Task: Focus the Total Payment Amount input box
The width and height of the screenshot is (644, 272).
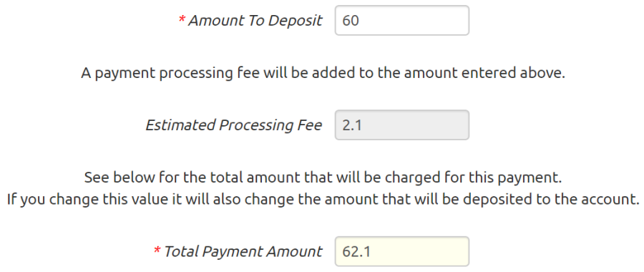Action: [x=401, y=251]
